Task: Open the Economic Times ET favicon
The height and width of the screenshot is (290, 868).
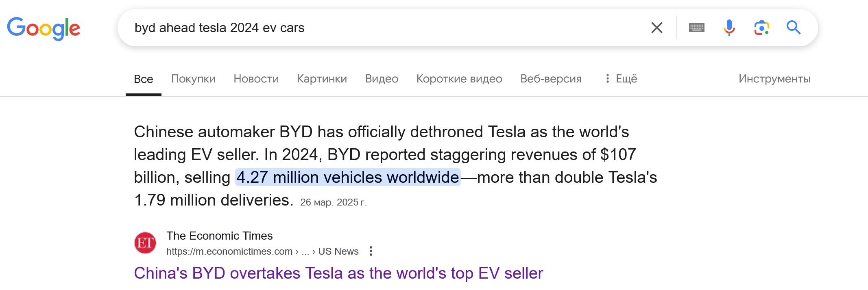Action: [x=145, y=243]
